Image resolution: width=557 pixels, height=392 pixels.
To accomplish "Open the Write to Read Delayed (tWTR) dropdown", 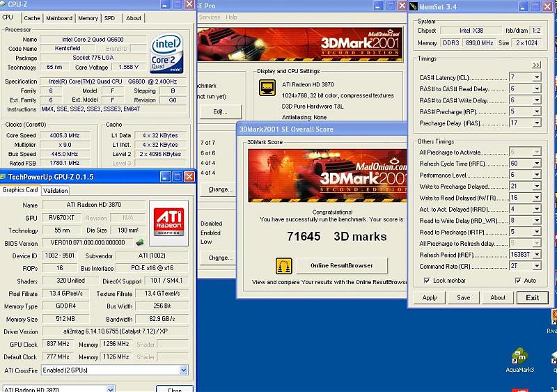I will tap(537, 198).
